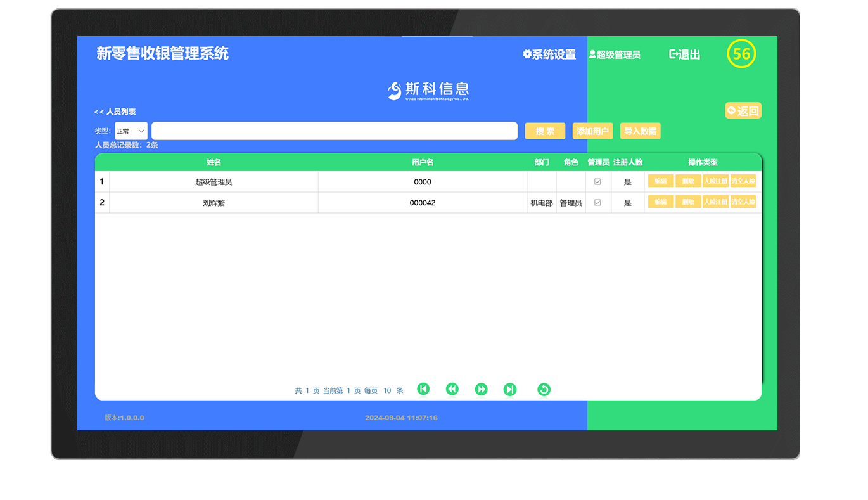Go to the previous page

452,389
